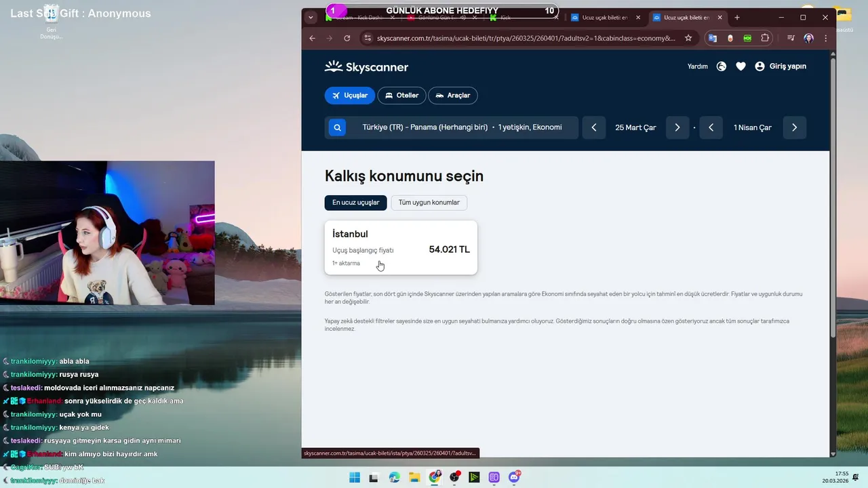This screenshot has height=488, width=868.
Task: Select Tüm uygun konumlar filter
Action: click(429, 203)
